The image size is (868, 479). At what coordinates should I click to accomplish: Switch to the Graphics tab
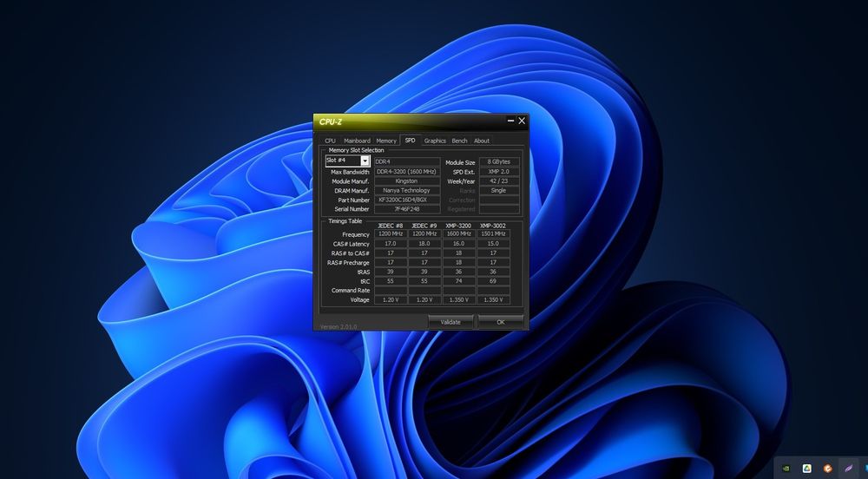coord(435,141)
